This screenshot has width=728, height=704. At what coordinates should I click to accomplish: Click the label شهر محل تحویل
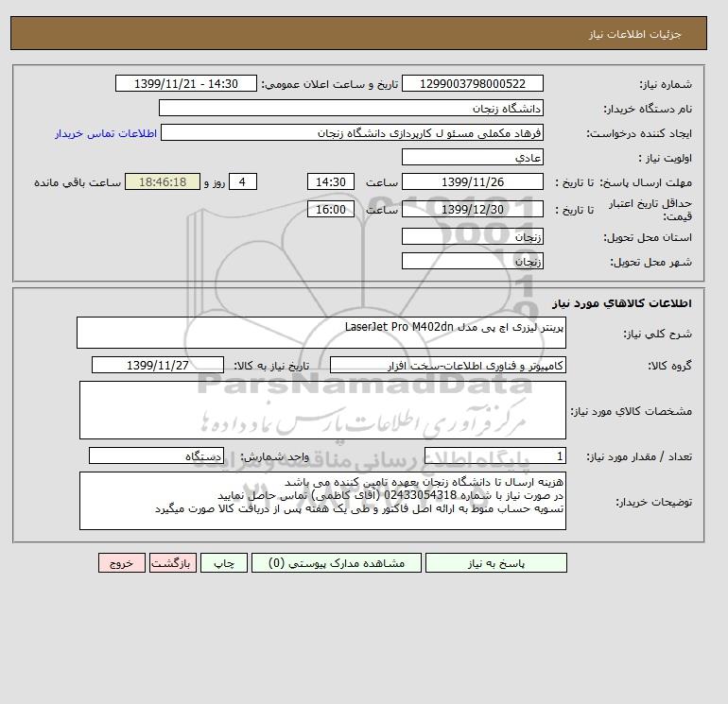pos(650,262)
